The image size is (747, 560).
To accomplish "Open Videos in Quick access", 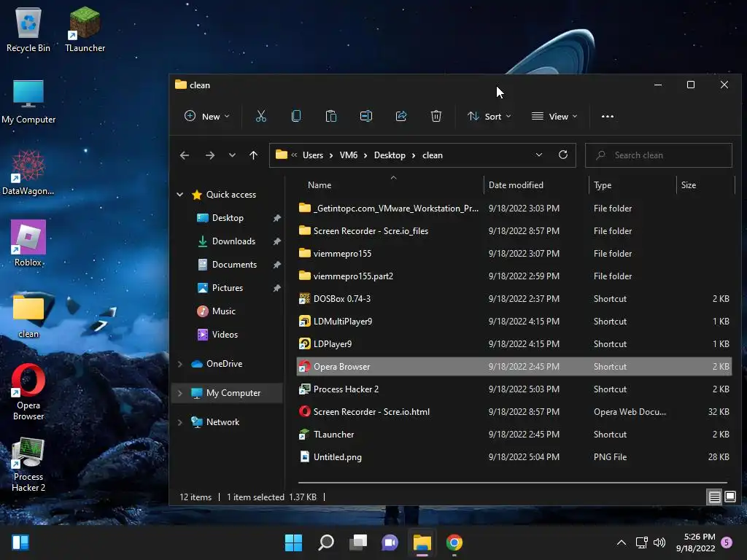I will point(225,335).
